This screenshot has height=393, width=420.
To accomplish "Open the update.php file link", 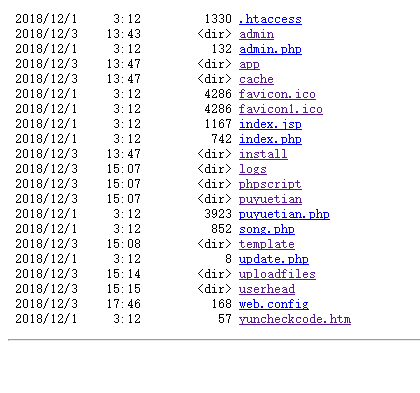I will 274,259.
